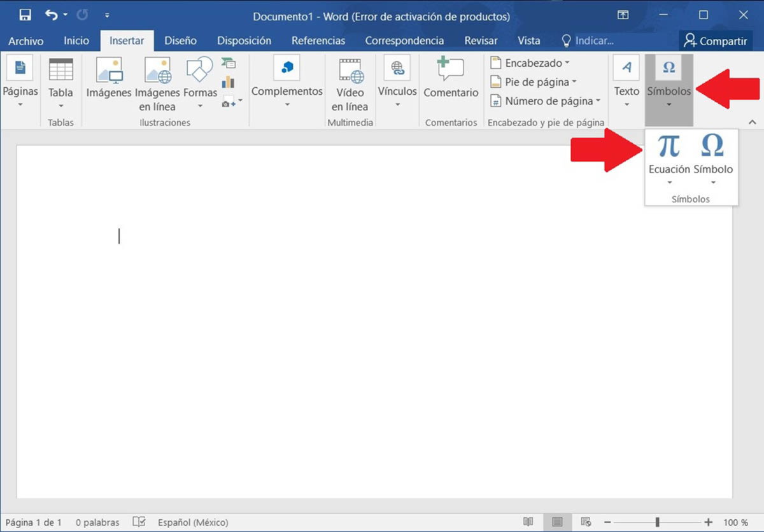Screen dimensions: 764x532
Task: Undo the last action
Action: point(52,15)
